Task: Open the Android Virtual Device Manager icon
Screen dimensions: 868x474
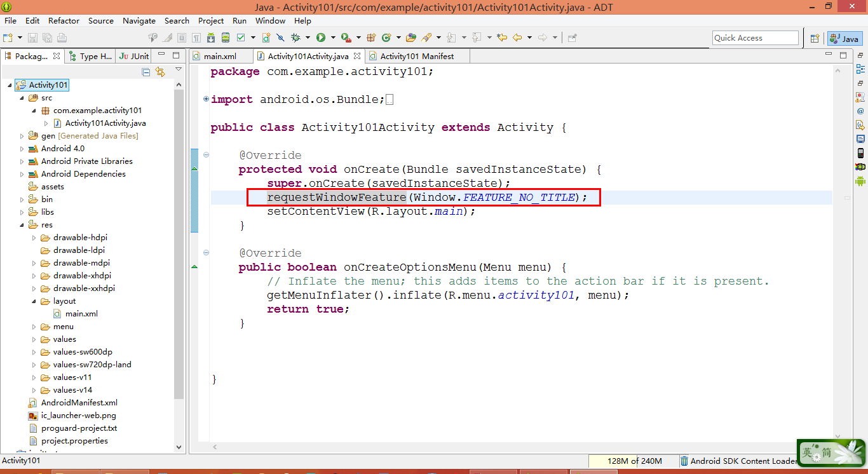Action: [226, 37]
